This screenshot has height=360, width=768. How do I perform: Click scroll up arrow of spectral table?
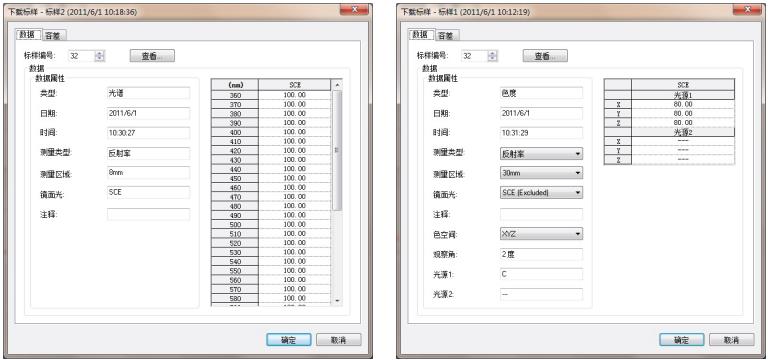[336, 85]
